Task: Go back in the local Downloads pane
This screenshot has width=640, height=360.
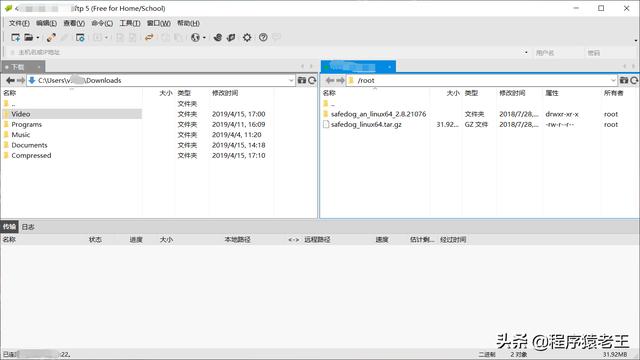Action: click(10, 80)
